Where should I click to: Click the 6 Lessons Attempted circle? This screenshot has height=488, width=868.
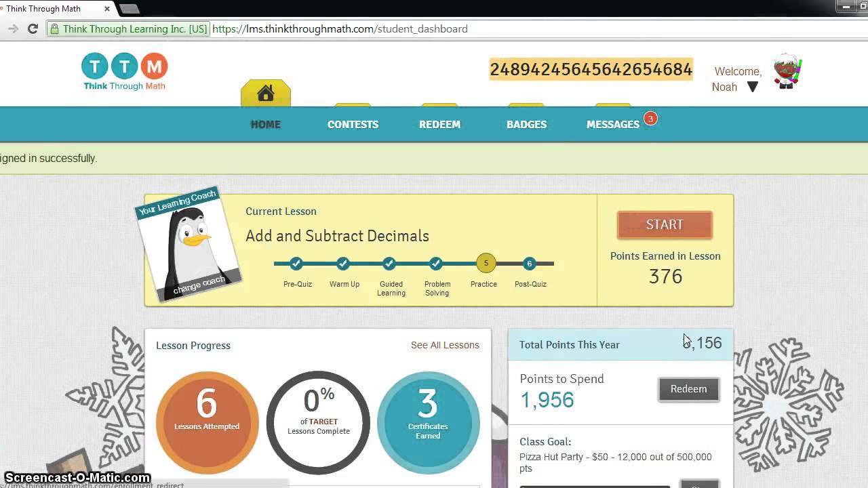tap(208, 422)
